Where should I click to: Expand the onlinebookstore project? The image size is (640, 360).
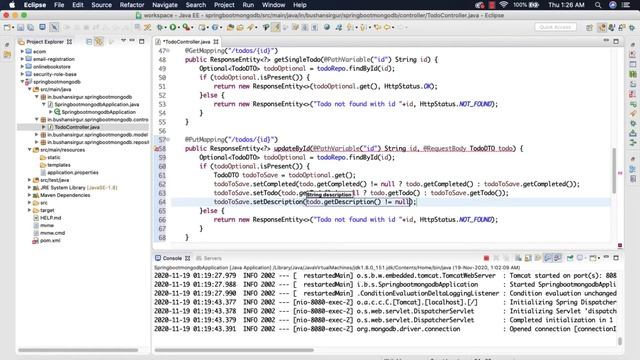(x=22, y=67)
